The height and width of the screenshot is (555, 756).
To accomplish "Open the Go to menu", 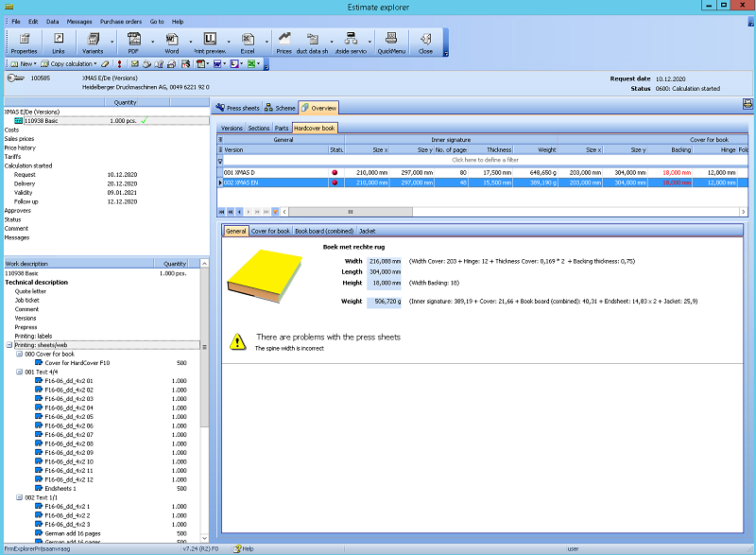I will click(157, 22).
